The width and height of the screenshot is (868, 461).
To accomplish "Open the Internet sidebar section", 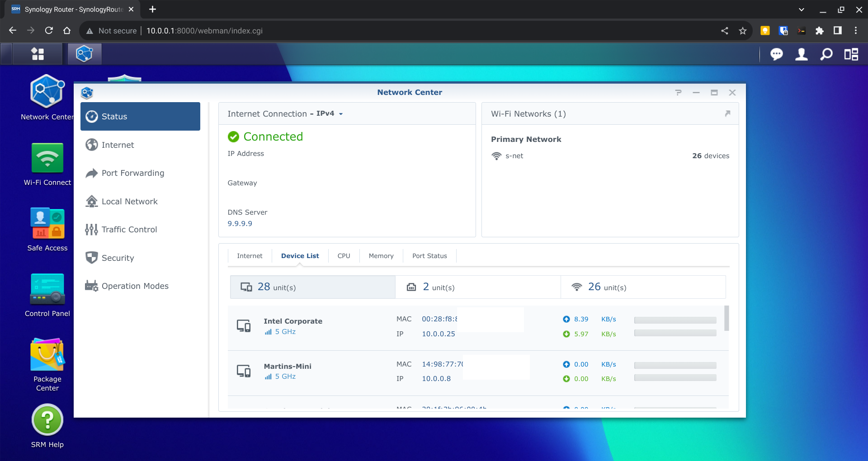I will (x=140, y=145).
